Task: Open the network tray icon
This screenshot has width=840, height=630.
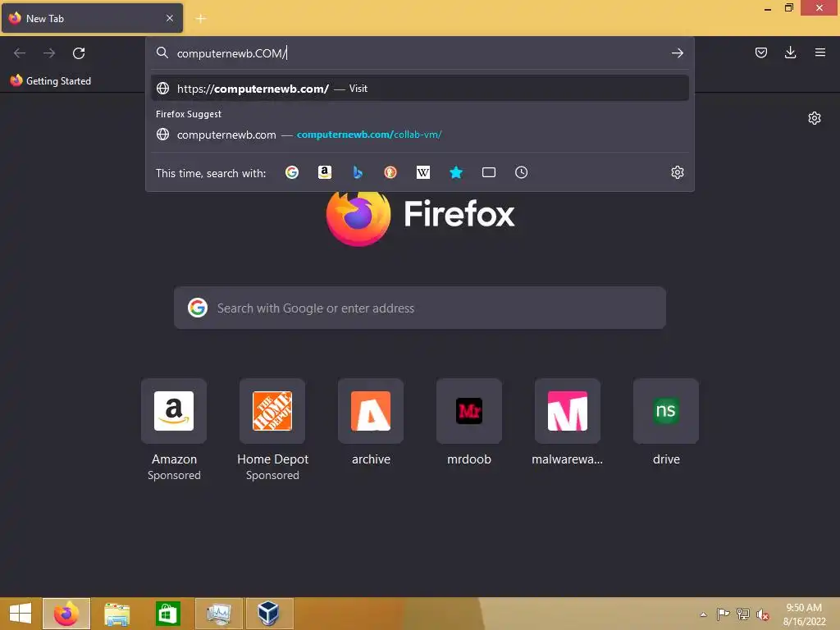Action: click(x=743, y=614)
